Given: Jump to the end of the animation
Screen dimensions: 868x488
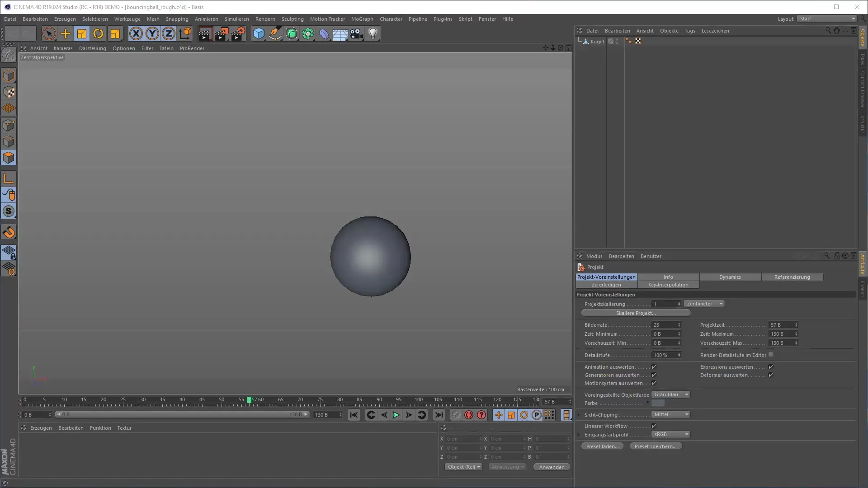Looking at the screenshot, I should [439, 415].
